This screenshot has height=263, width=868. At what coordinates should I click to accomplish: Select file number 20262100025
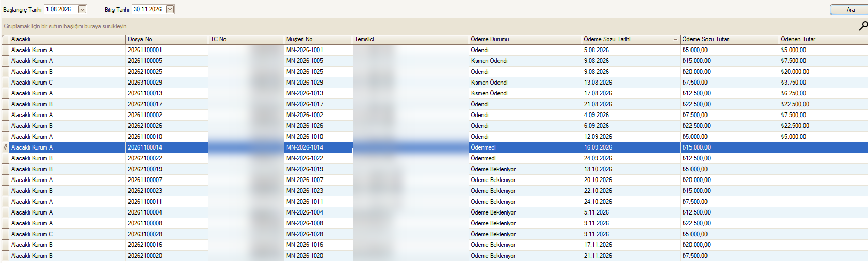(145, 72)
